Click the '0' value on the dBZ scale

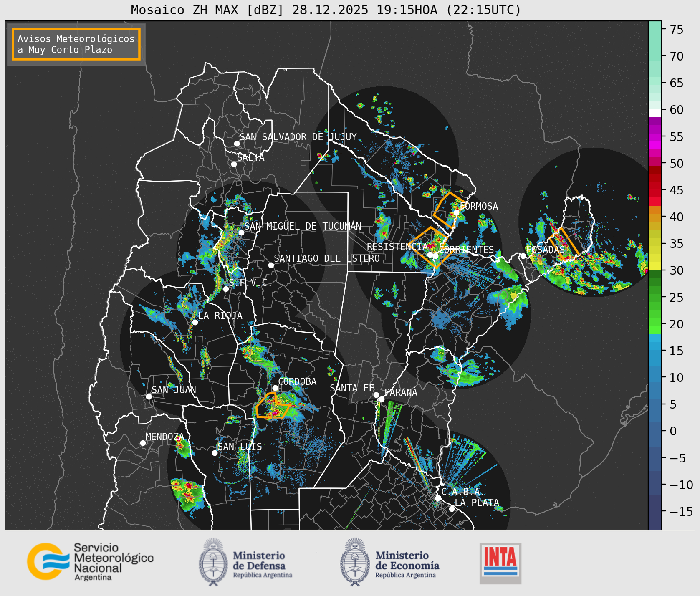click(673, 431)
